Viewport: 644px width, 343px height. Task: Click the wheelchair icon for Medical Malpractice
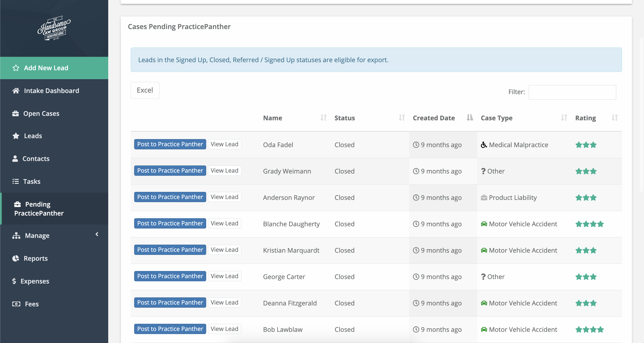tap(484, 145)
